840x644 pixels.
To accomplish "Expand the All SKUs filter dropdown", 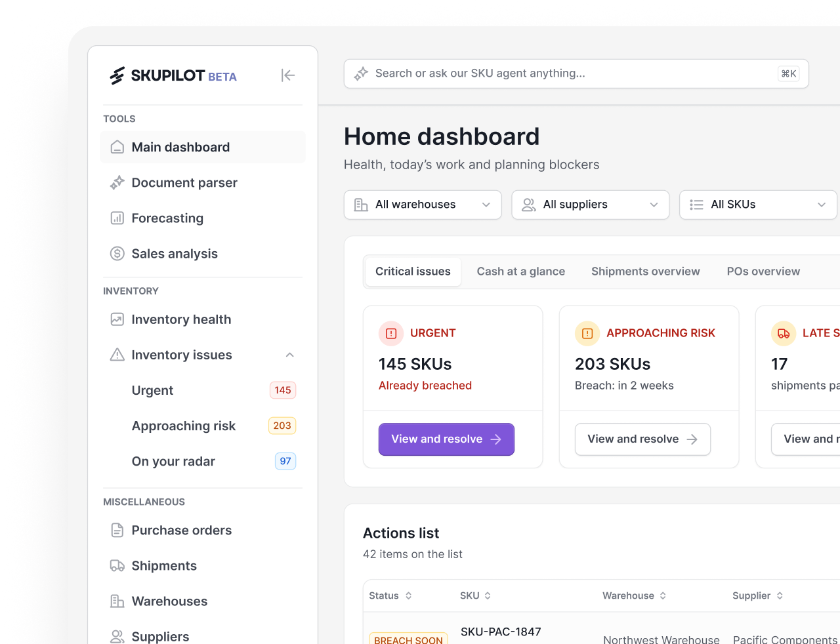I will coord(758,205).
